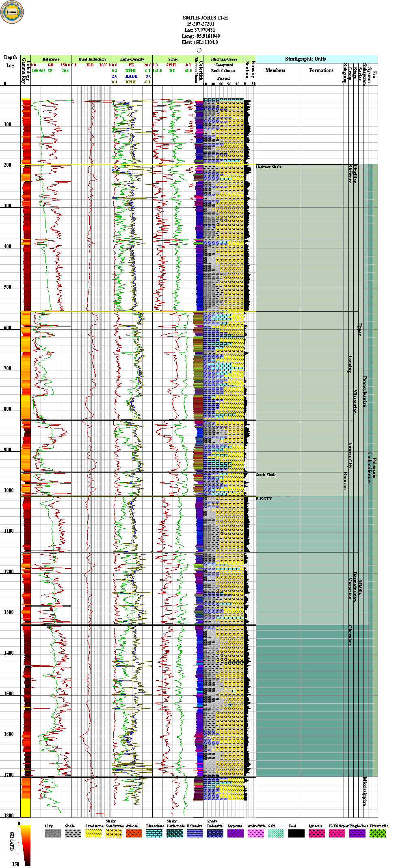Click the elevation text (GL) 1184.0
Screen dimensions: 398x868
click(206, 42)
